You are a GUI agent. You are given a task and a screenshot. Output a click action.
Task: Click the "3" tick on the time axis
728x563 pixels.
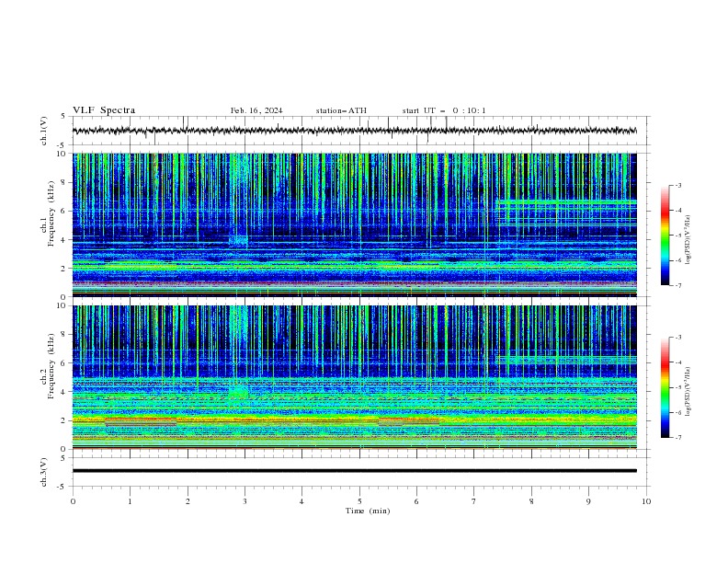point(245,501)
